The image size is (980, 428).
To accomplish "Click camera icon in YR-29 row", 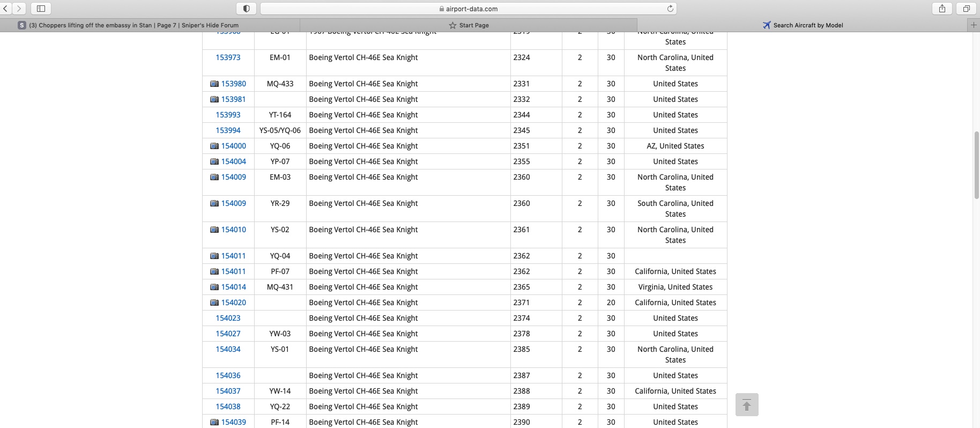I will pyautogui.click(x=214, y=203).
